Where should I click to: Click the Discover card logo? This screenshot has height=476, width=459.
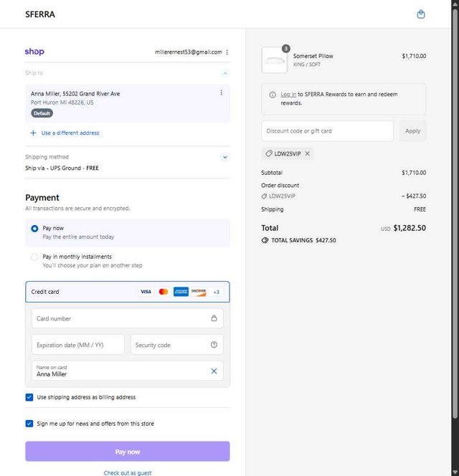(199, 292)
